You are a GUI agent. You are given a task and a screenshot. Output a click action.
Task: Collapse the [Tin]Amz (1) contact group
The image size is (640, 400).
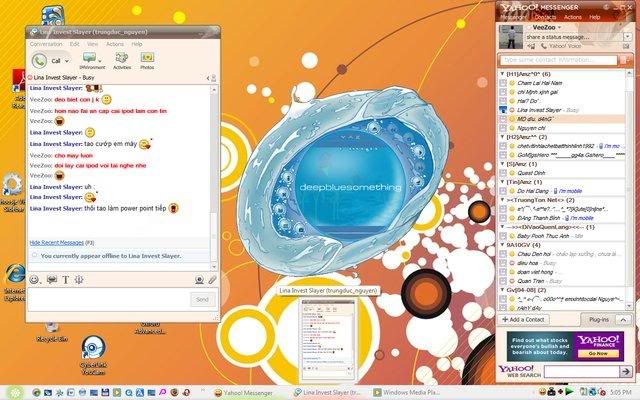pos(502,182)
